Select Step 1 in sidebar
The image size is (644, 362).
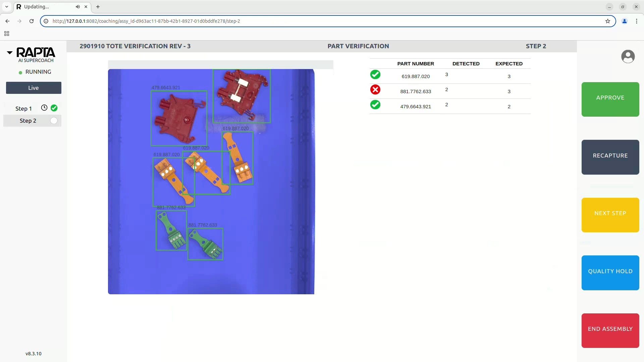point(23,108)
